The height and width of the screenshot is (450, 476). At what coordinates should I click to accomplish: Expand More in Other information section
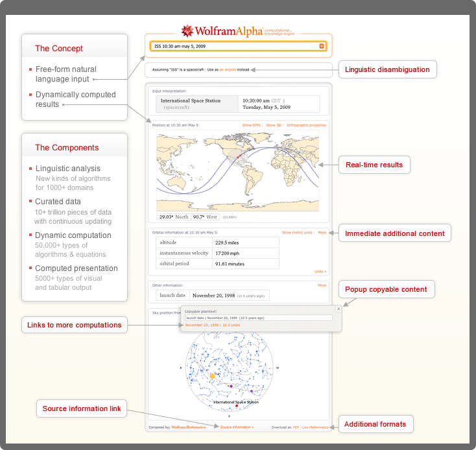[322, 285]
